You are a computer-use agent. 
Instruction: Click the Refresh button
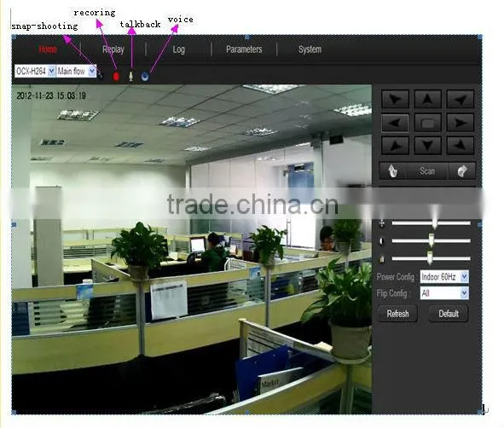(397, 313)
